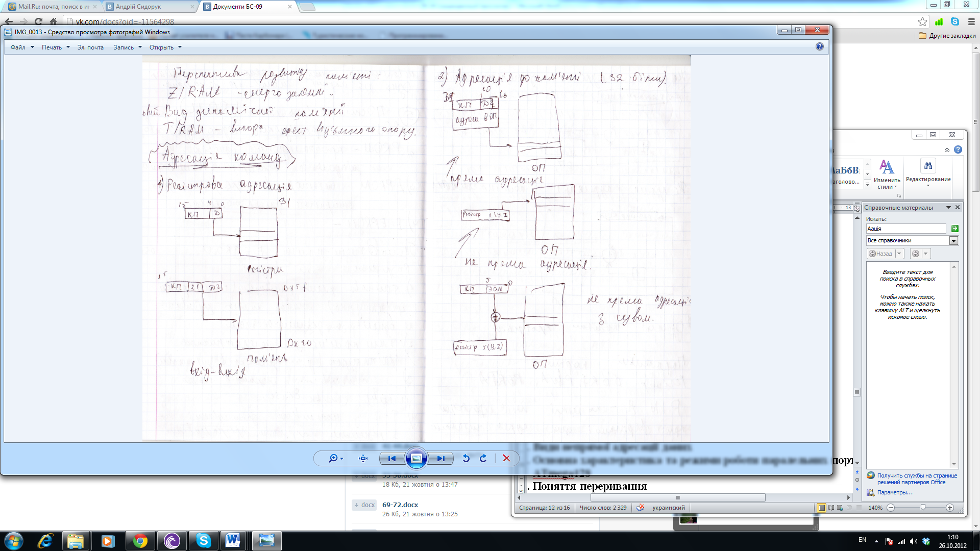This screenshot has width=980, height=551.
Task: Open Skype from the taskbar
Action: pyautogui.click(x=204, y=540)
